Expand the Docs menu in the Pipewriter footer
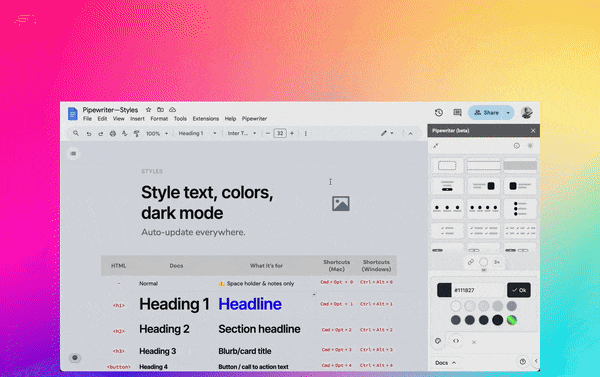This screenshot has width=600, height=377. pos(445,362)
